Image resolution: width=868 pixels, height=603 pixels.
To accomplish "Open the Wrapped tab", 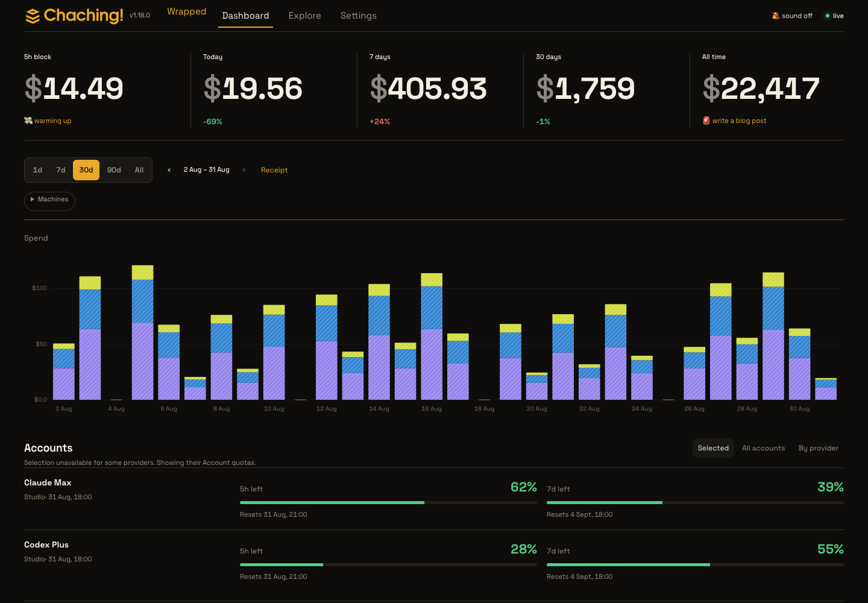I will 187,11.
